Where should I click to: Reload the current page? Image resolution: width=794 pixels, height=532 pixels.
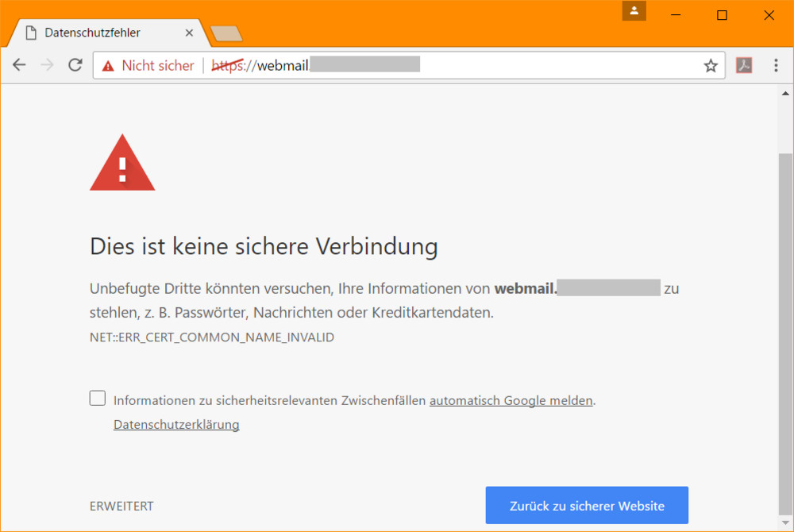(75, 65)
